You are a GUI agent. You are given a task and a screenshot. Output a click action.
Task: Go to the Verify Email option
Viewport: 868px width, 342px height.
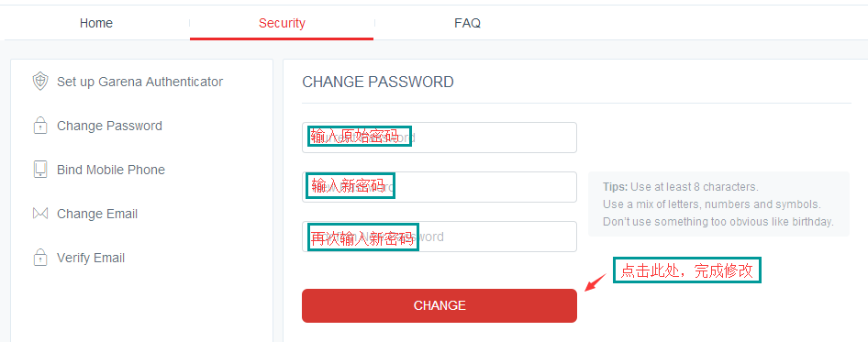point(91,258)
